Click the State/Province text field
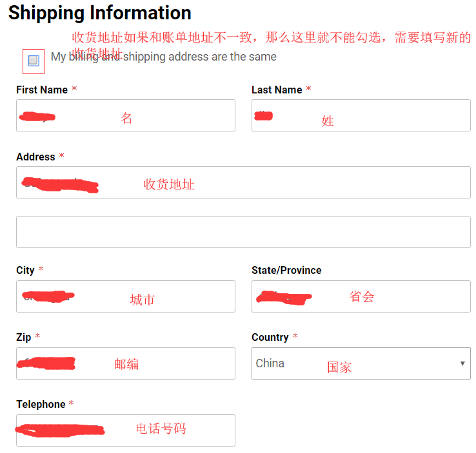 (361, 296)
